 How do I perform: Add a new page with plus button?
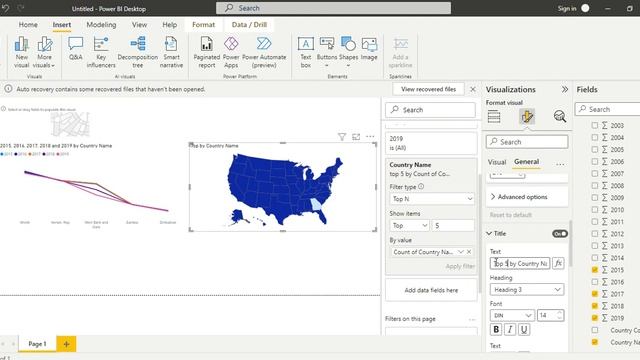[x=66, y=344]
